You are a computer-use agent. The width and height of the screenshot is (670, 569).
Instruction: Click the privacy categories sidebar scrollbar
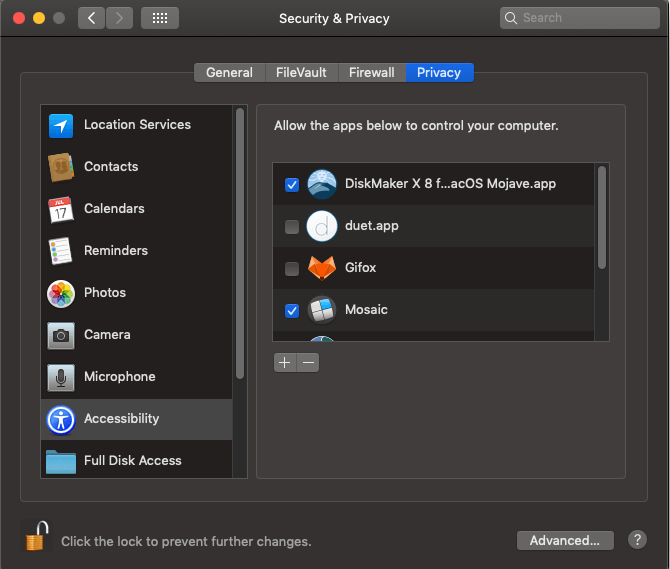point(240,243)
